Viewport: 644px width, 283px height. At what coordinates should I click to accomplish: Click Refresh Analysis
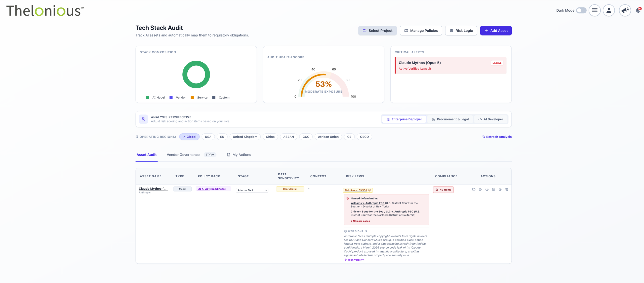point(497,137)
